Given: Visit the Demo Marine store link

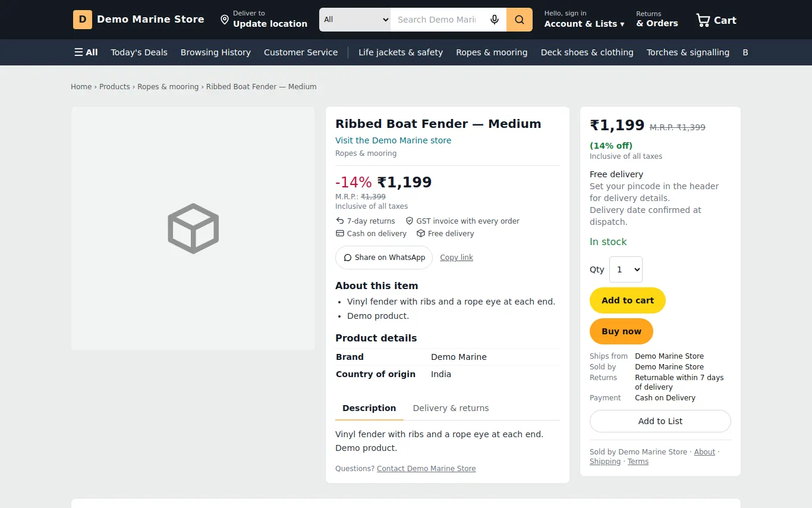Looking at the screenshot, I should click(393, 140).
